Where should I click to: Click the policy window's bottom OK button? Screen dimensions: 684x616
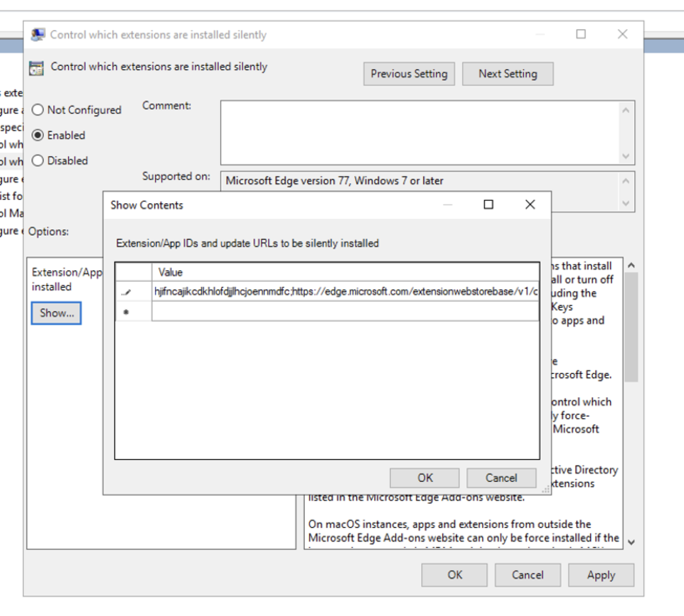[x=454, y=575]
